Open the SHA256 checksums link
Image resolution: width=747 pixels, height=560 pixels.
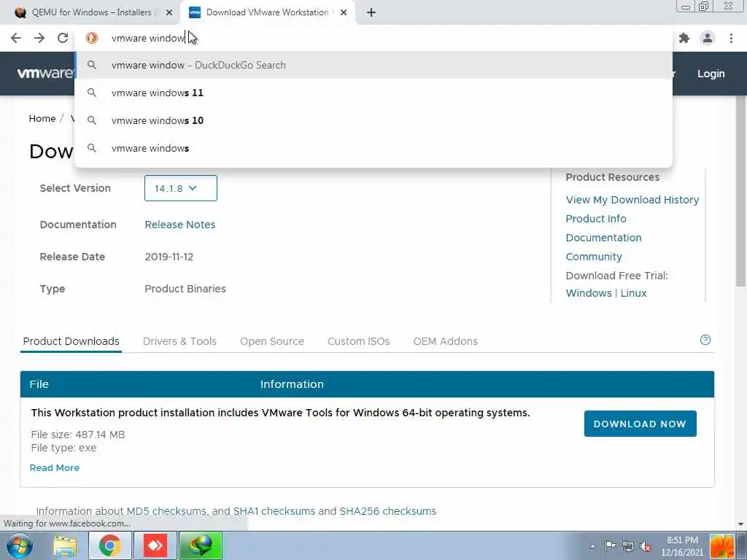pos(388,511)
